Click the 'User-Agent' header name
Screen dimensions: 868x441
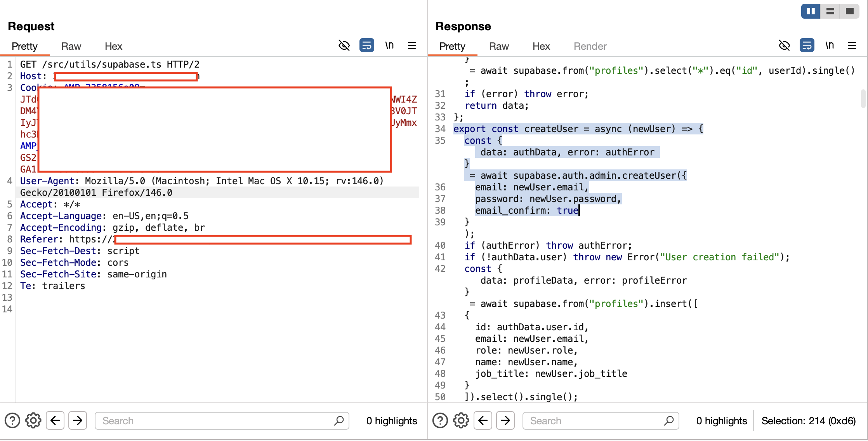47,181
